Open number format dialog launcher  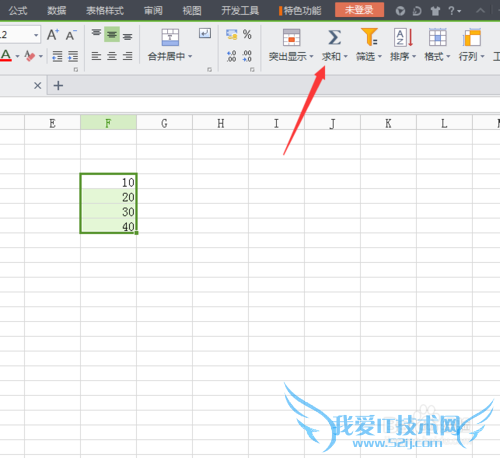coord(252,69)
